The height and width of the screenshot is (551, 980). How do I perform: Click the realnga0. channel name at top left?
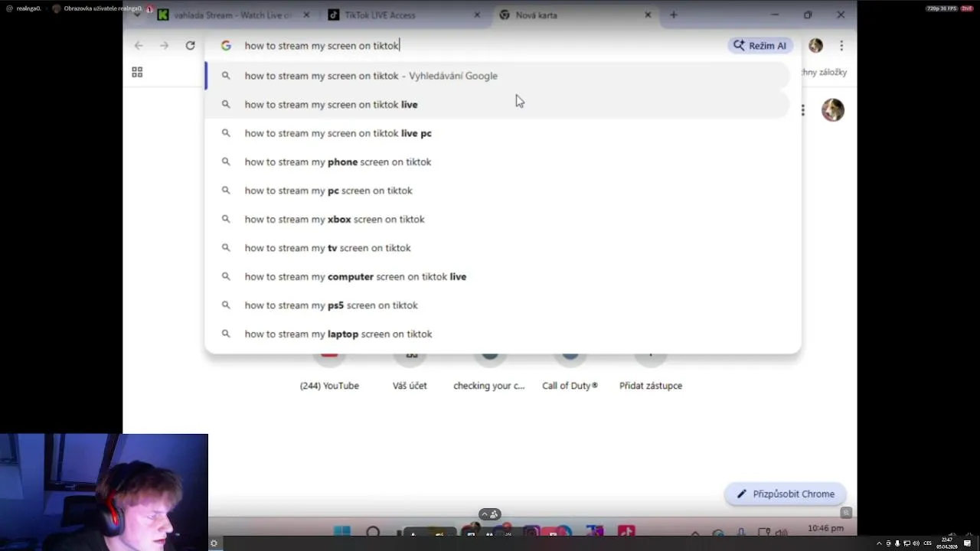point(28,8)
